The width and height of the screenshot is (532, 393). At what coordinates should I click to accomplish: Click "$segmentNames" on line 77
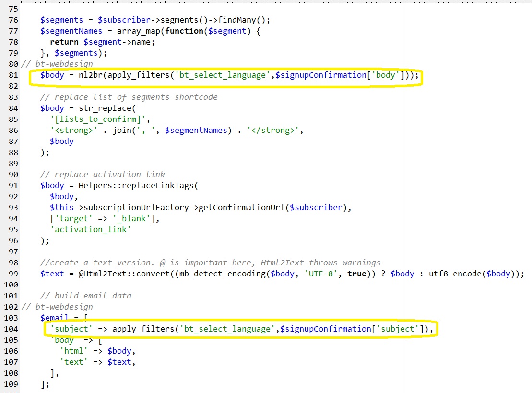click(71, 31)
